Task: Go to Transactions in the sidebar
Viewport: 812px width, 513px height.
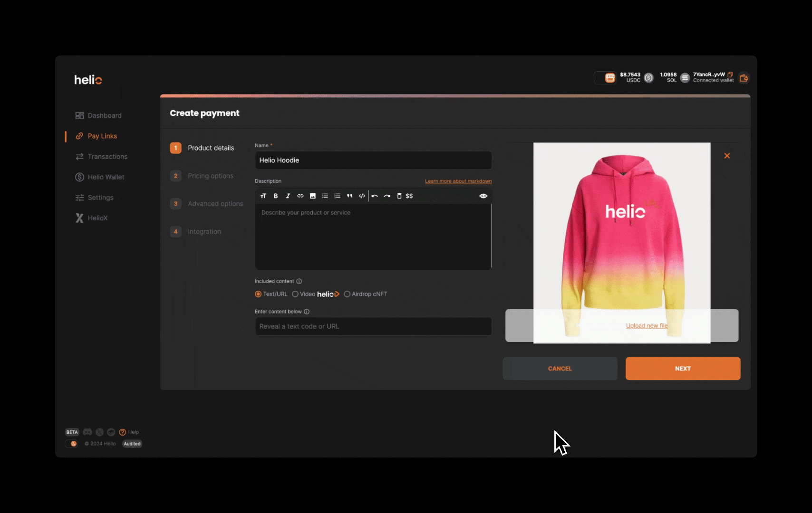Action: point(101,156)
